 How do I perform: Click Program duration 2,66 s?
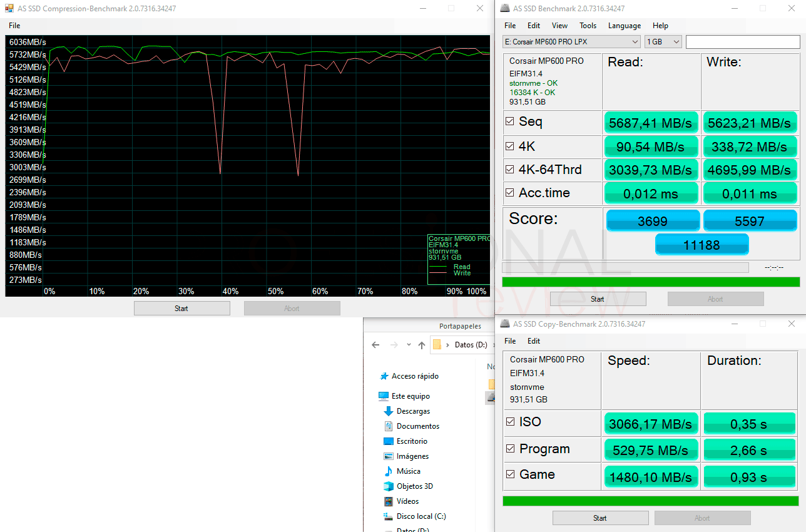[x=750, y=450]
